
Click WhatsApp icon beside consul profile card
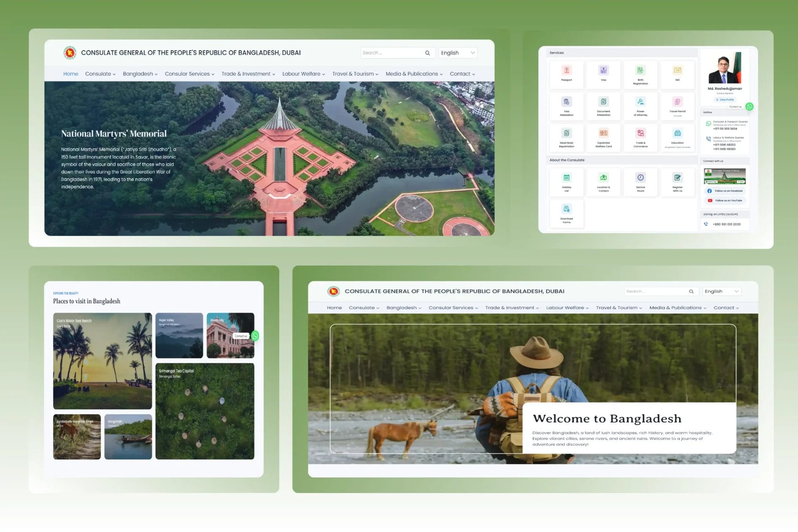pos(749,106)
